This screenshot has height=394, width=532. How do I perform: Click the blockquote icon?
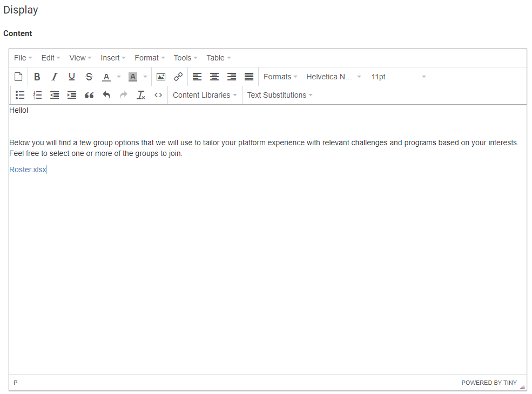[89, 95]
